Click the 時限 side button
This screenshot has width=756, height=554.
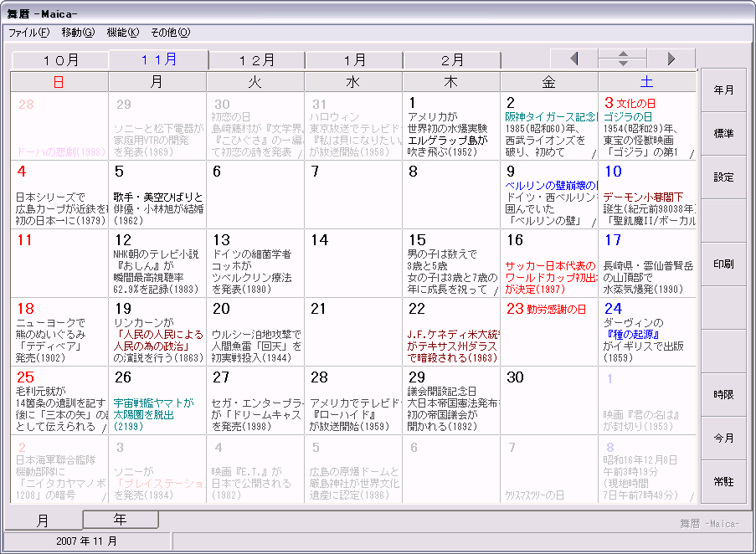(x=723, y=394)
